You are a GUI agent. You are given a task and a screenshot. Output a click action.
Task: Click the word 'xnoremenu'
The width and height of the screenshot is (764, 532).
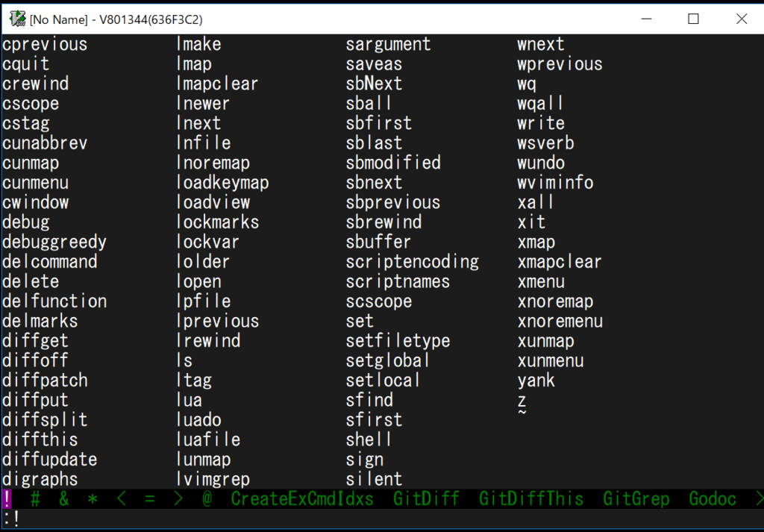pos(560,321)
